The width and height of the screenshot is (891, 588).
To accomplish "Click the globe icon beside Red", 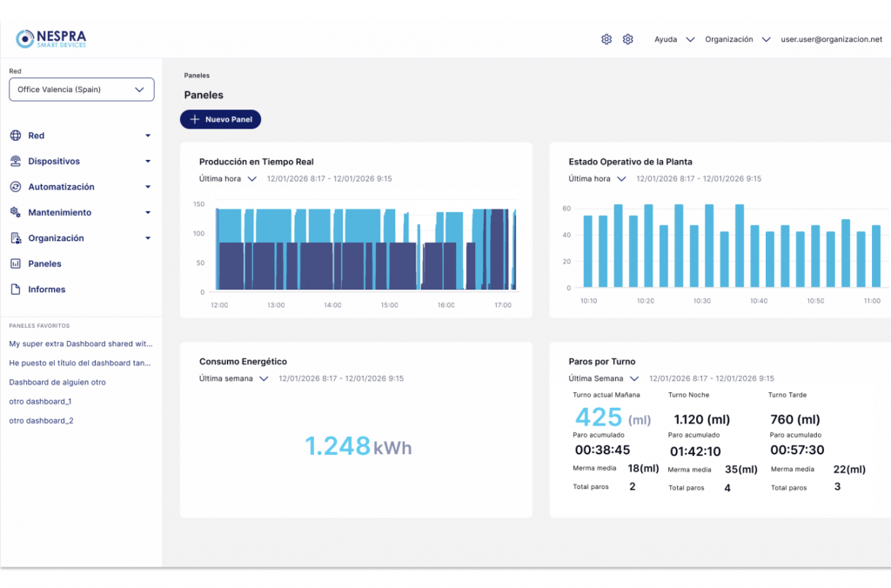I will [15, 136].
